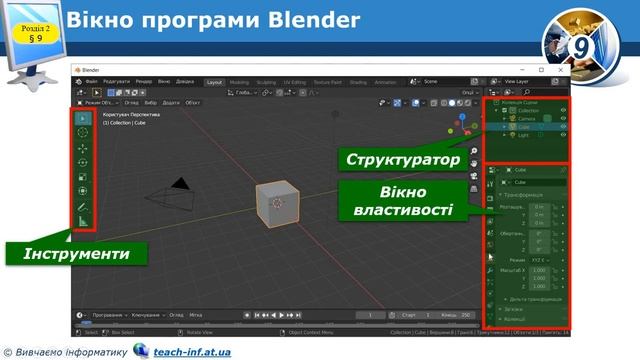
Task: Toggle auto keying record button
Action: coord(247,315)
